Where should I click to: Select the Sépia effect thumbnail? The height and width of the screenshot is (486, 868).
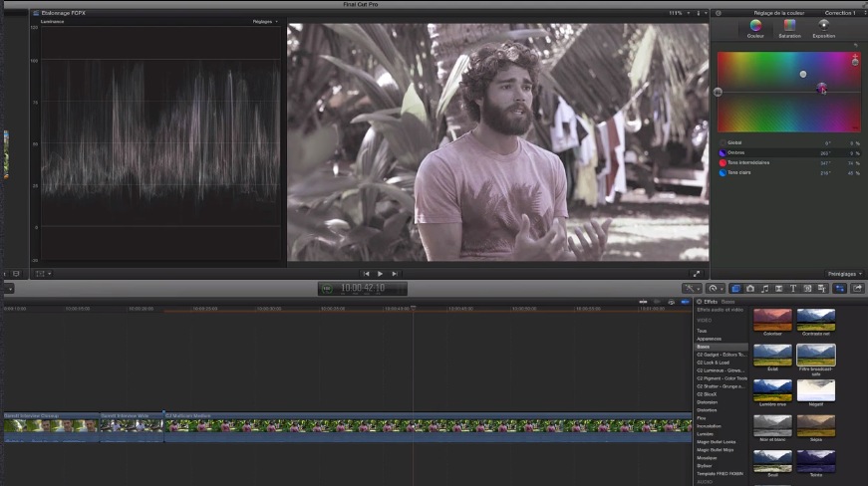pyautogui.click(x=816, y=425)
